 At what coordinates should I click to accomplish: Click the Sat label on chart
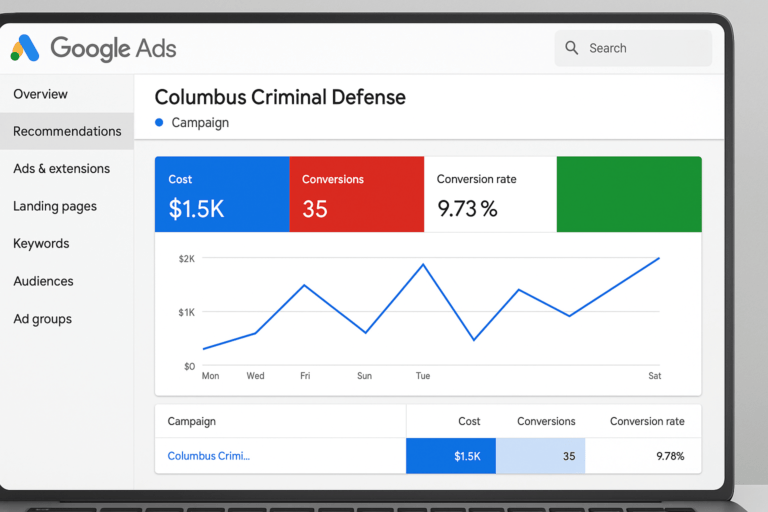655,376
